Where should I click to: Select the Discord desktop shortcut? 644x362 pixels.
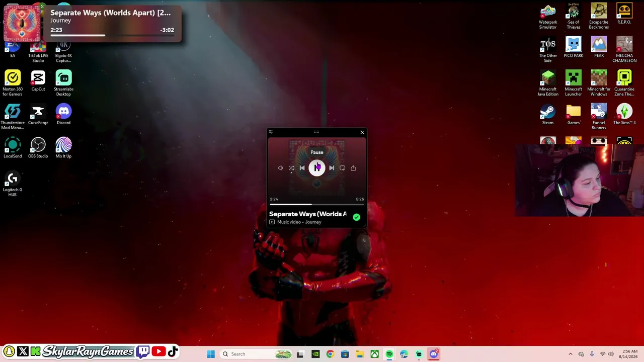(63, 114)
